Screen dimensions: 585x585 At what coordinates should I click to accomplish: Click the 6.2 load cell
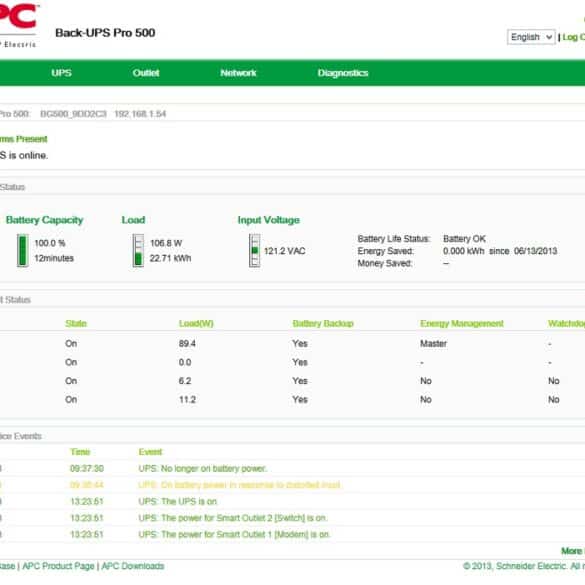(x=185, y=381)
